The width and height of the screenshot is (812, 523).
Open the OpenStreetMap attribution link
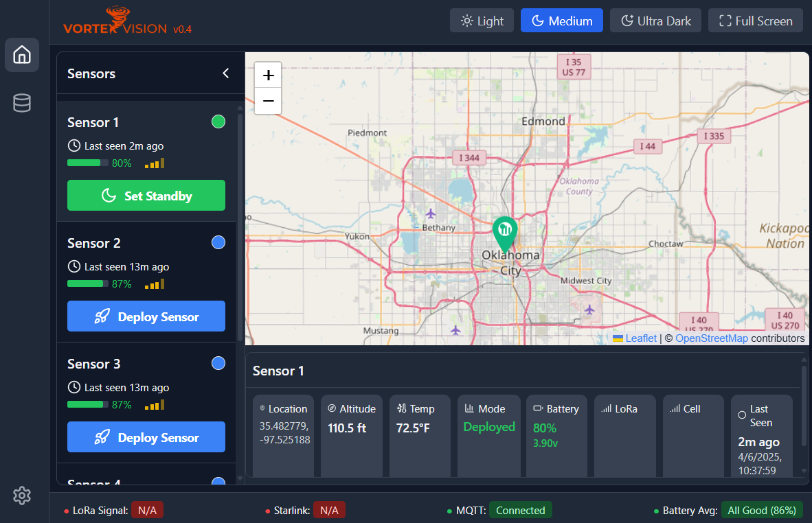[x=711, y=338]
